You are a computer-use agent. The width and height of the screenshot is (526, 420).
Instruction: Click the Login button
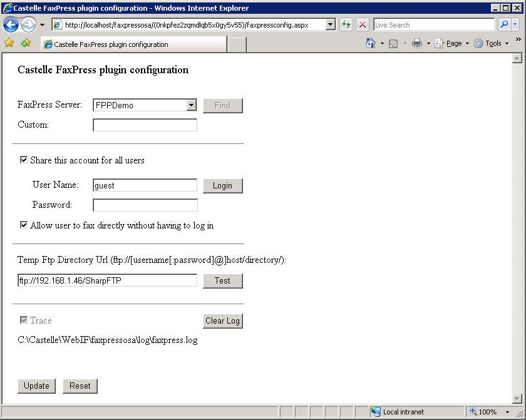tap(223, 186)
